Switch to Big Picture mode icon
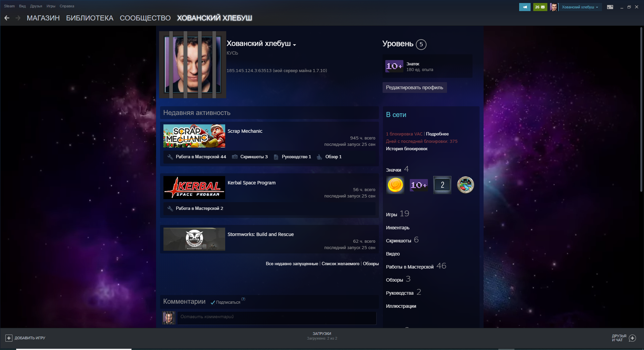644x350 pixels. pos(610,7)
